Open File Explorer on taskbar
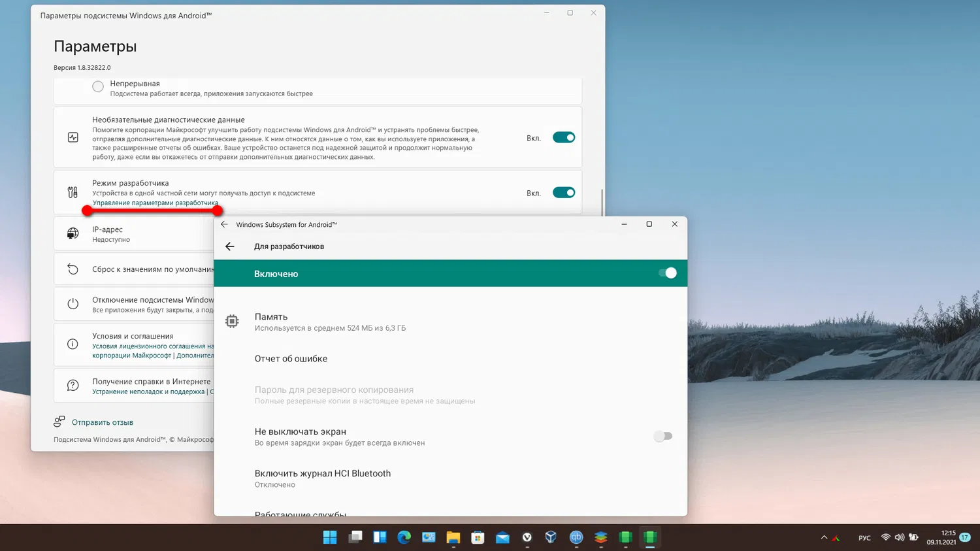The image size is (980, 551). pyautogui.click(x=453, y=537)
